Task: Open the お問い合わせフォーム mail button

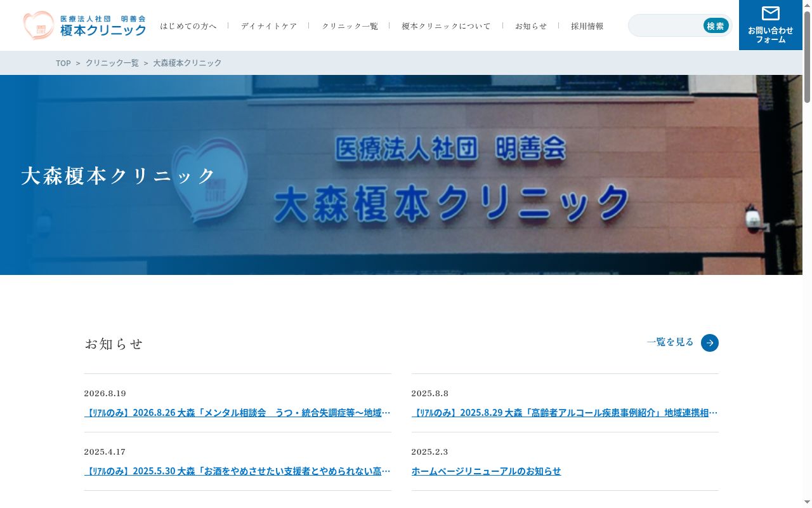Action: click(x=771, y=25)
